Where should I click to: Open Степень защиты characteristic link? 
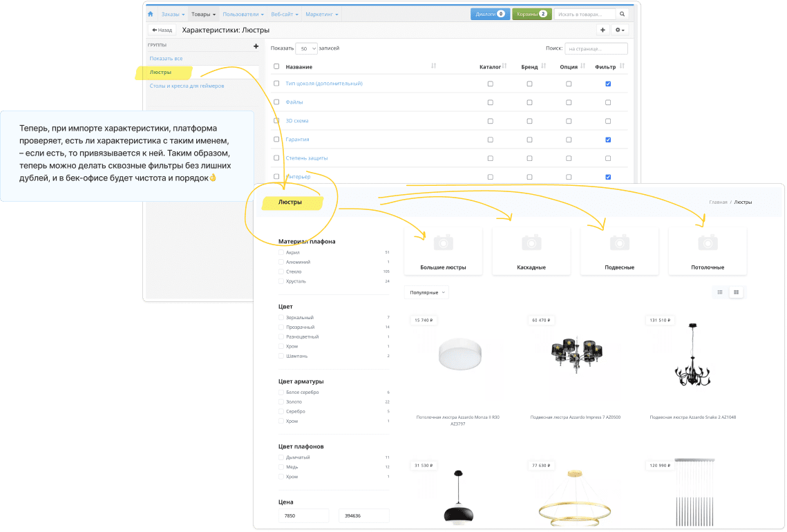pos(307,158)
